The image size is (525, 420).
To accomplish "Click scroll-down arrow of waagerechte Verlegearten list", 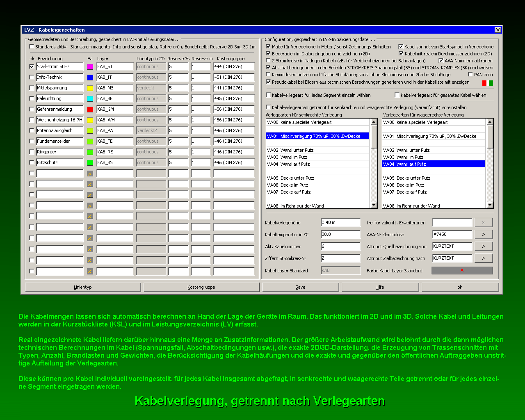I will 490,205.
